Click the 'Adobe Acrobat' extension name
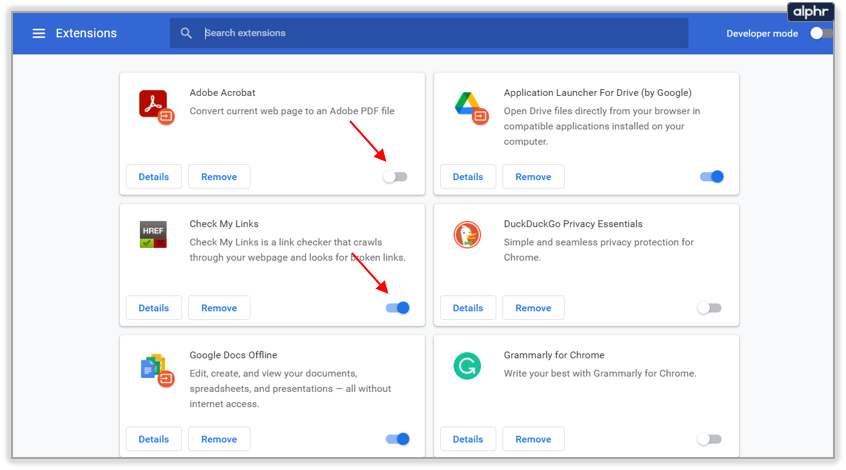The height and width of the screenshot is (470, 846). click(x=222, y=93)
